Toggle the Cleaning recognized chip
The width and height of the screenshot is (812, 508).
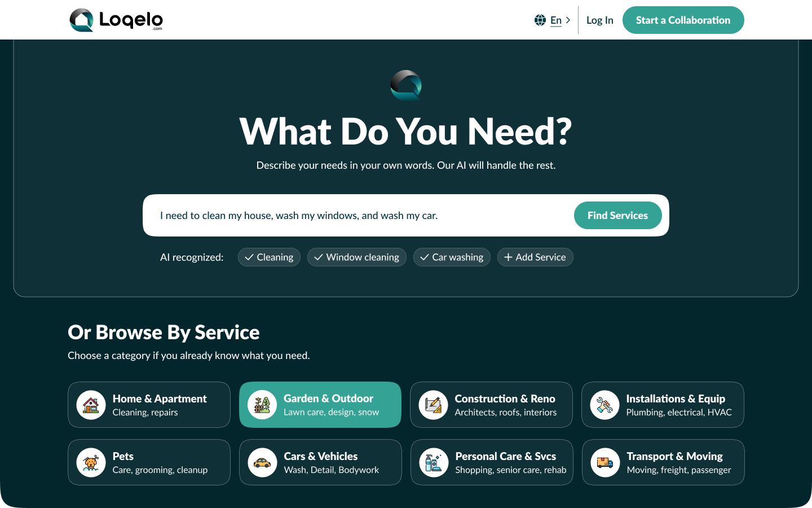click(269, 257)
